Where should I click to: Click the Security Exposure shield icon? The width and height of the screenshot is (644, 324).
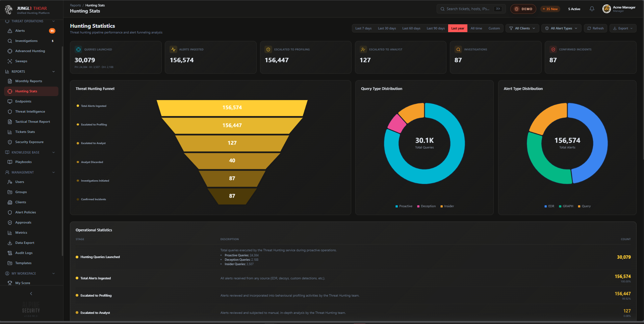pos(10,142)
